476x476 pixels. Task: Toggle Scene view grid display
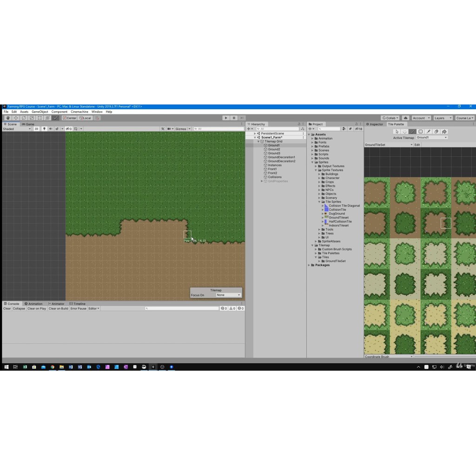click(x=76, y=129)
